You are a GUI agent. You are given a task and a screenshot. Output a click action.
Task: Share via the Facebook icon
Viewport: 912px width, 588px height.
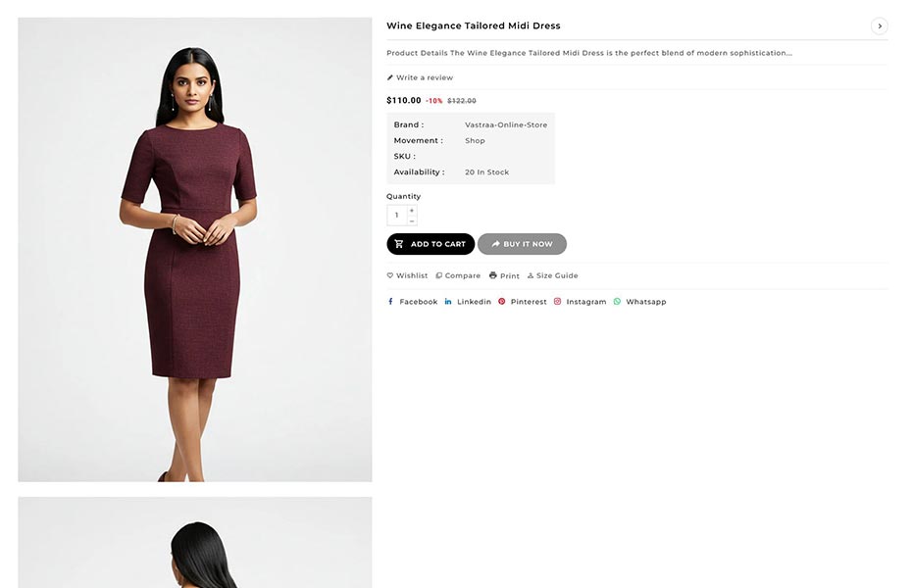(390, 302)
